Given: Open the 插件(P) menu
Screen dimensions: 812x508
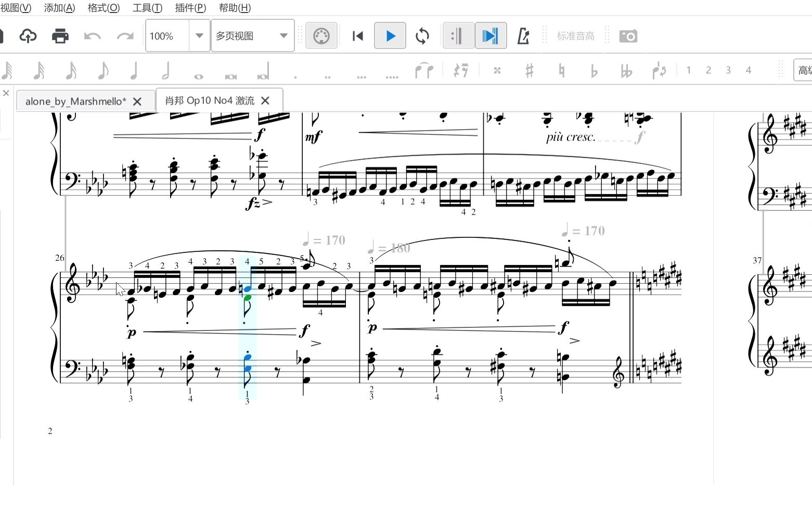Looking at the screenshot, I should (190, 8).
